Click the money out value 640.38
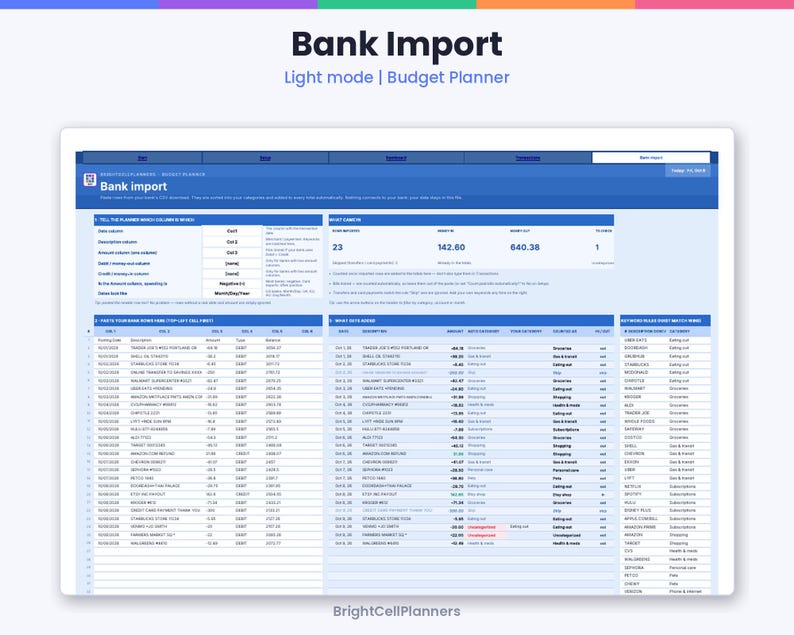 [x=525, y=247]
